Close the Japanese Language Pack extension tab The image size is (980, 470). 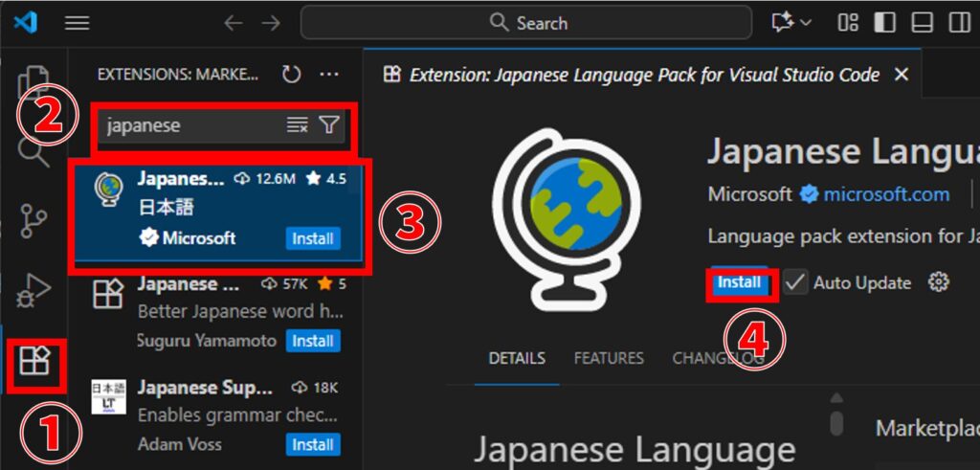point(901,75)
